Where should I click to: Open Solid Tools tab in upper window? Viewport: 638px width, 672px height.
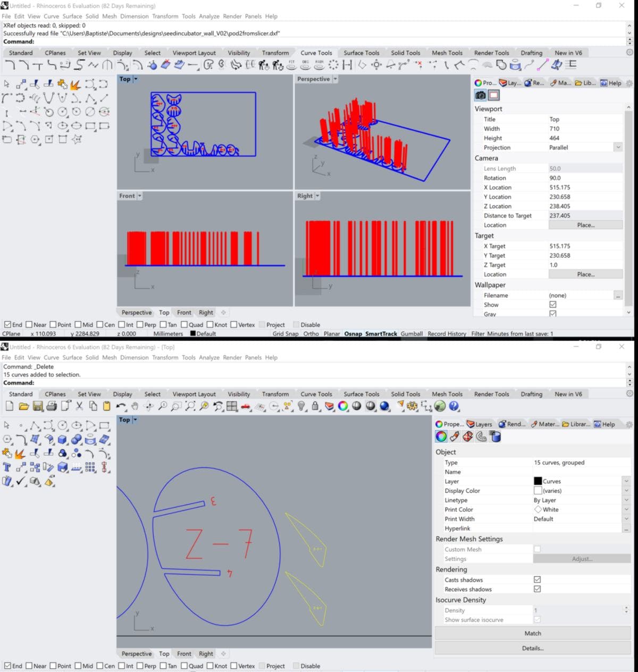pos(405,53)
